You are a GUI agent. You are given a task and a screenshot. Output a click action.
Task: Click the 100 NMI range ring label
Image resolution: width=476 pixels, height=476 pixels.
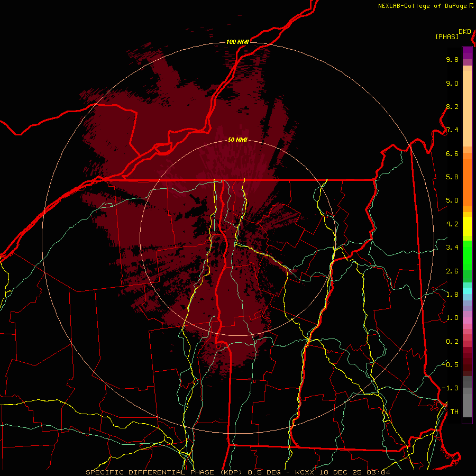pyautogui.click(x=237, y=42)
